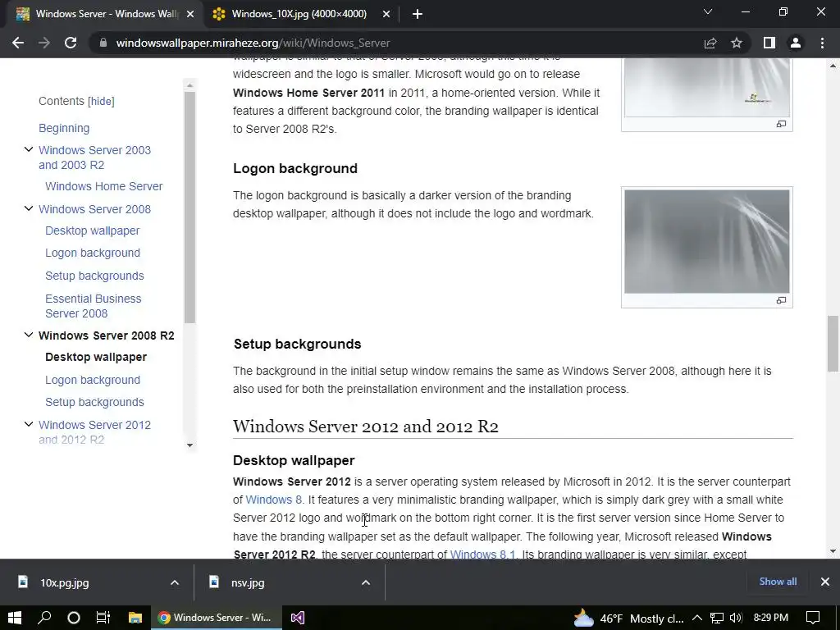
Task: Jump to Windows Server 2008 R2 entry
Action: (106, 336)
